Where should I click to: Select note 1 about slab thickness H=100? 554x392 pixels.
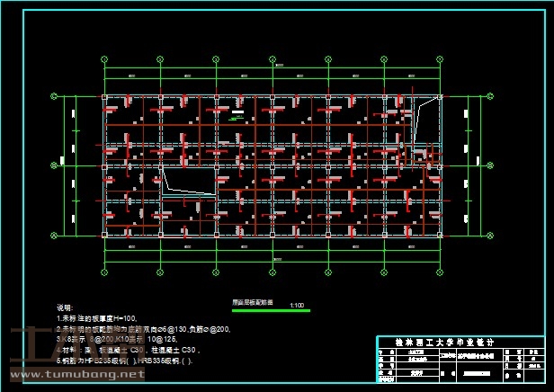click(97, 318)
